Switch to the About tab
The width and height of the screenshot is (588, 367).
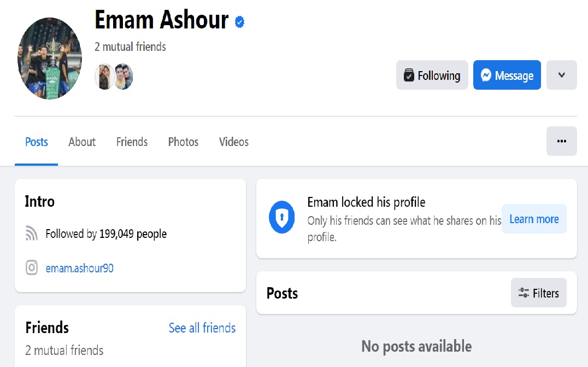pos(82,142)
